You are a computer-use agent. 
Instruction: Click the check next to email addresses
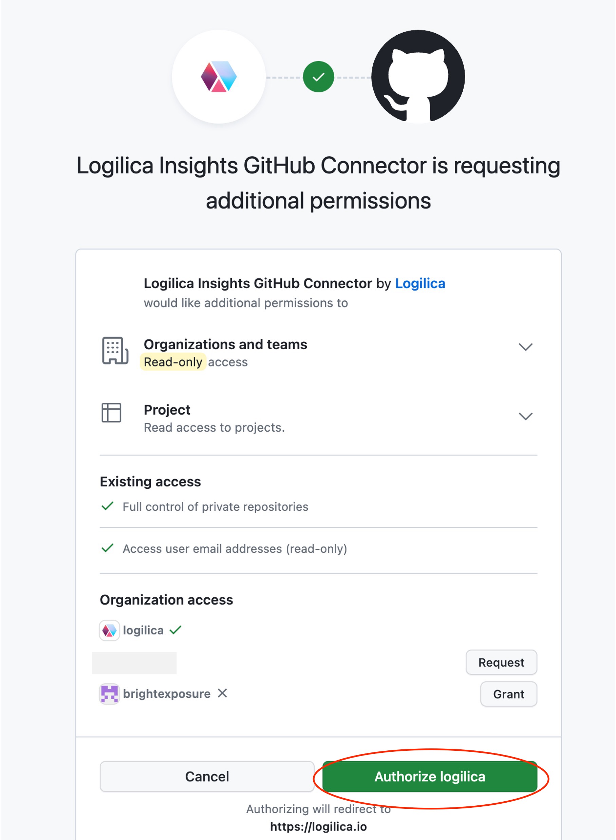tap(107, 548)
